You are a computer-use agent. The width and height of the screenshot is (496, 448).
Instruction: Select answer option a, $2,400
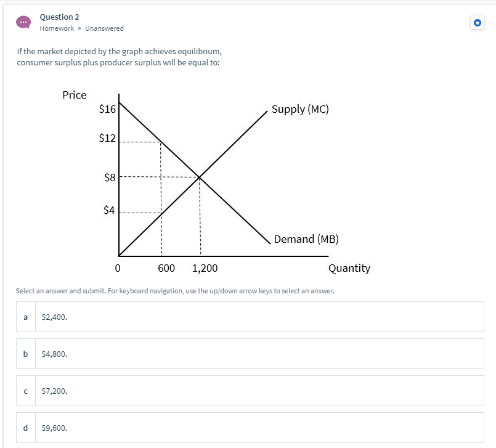click(246, 317)
